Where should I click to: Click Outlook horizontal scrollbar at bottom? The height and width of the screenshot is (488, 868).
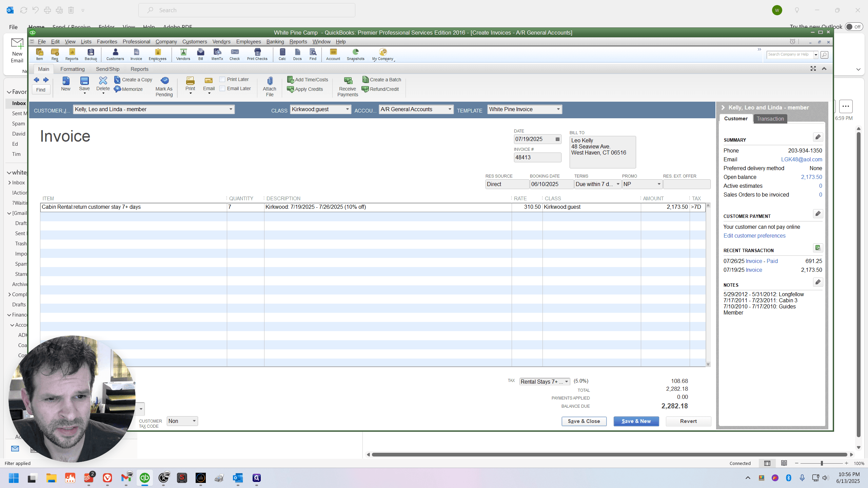(x=609, y=455)
